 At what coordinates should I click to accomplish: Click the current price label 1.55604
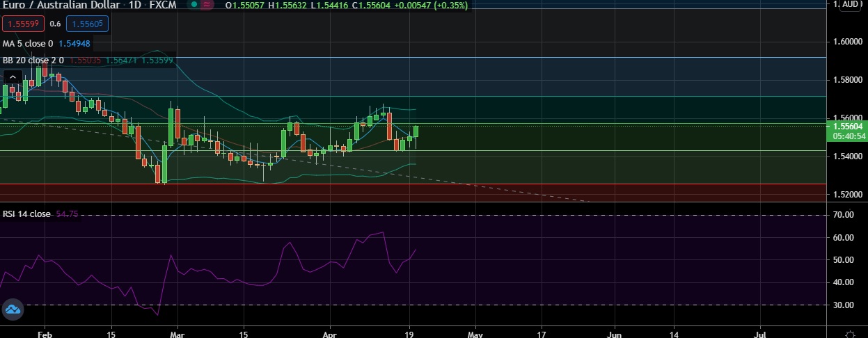(846, 126)
